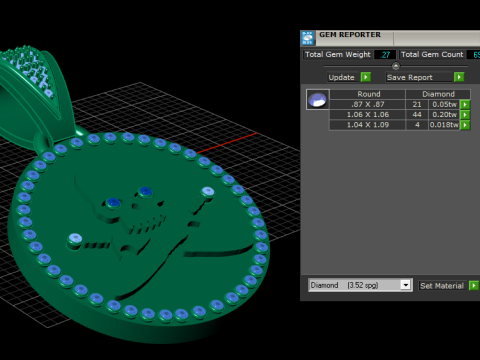This screenshot has width=480, height=360.
Task: Select the light blue gem at the crossbone's lower end
Action: pyautogui.click(x=75, y=239)
